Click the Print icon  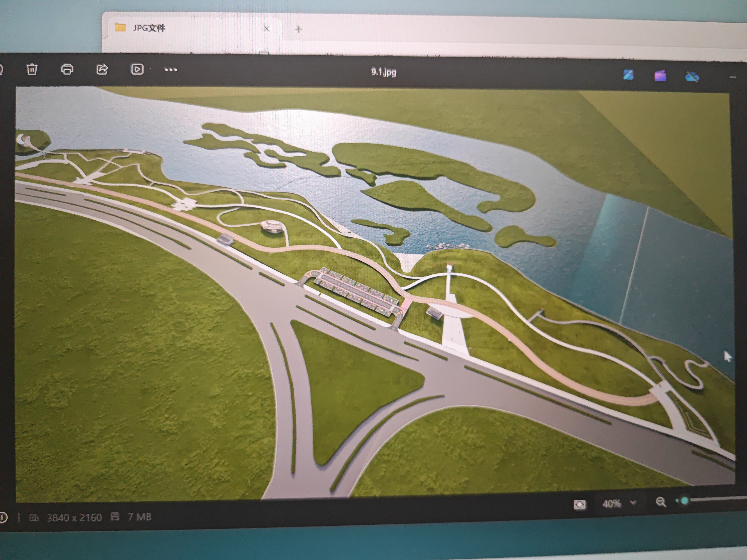(x=67, y=69)
